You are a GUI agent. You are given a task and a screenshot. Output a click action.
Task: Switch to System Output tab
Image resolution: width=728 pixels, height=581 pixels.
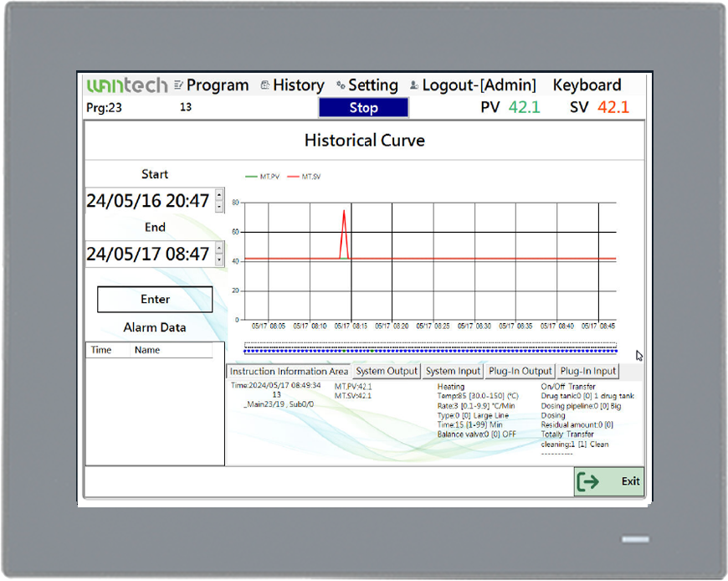point(387,371)
